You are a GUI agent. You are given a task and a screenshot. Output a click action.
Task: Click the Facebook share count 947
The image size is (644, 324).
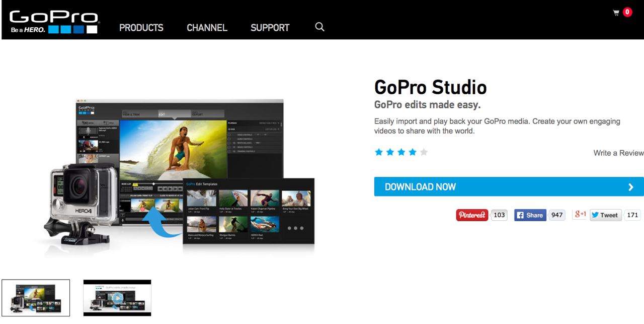tap(557, 215)
